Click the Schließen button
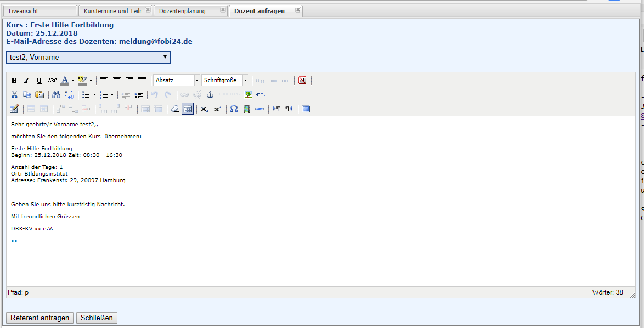Viewport: 644px width, 328px height. [97, 318]
